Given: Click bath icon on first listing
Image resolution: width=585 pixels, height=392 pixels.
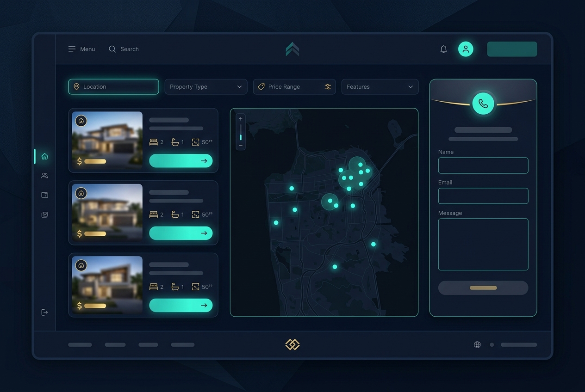Looking at the screenshot, I should click(175, 142).
